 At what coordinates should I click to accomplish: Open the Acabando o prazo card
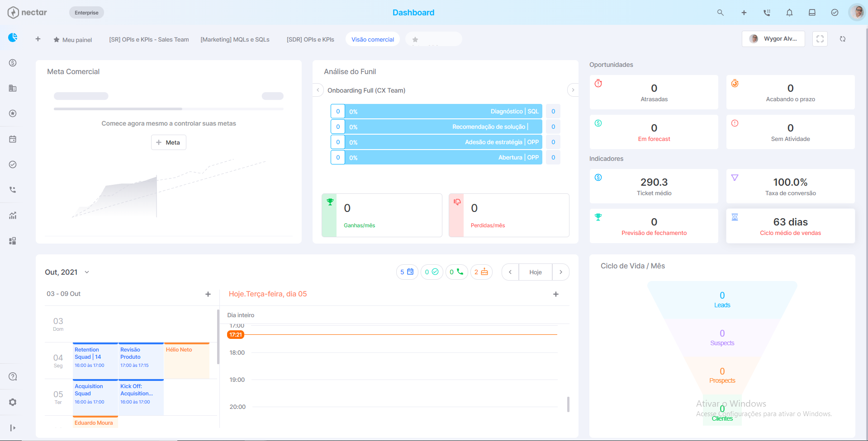[x=791, y=92]
